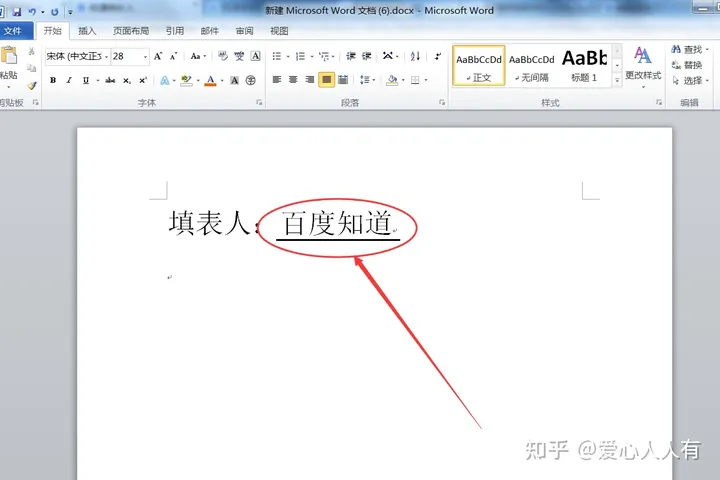Click the Decrease Indent icon
Viewport: 720px width, 480px height.
[351, 56]
